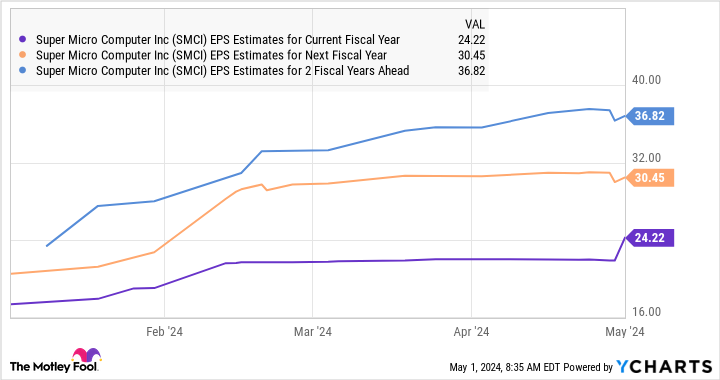Click the legend value 36.82

(x=472, y=71)
